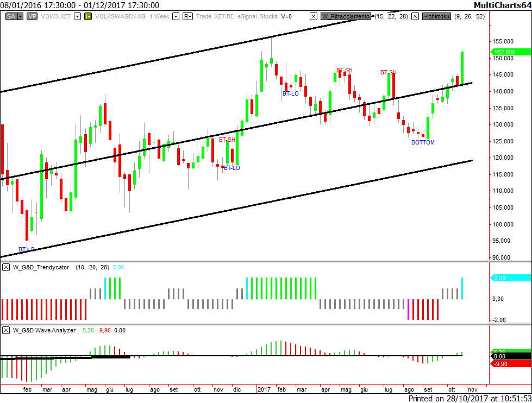Open the R dropdown in the status line
Viewport: 532px width, 403px height.
click(187, 16)
